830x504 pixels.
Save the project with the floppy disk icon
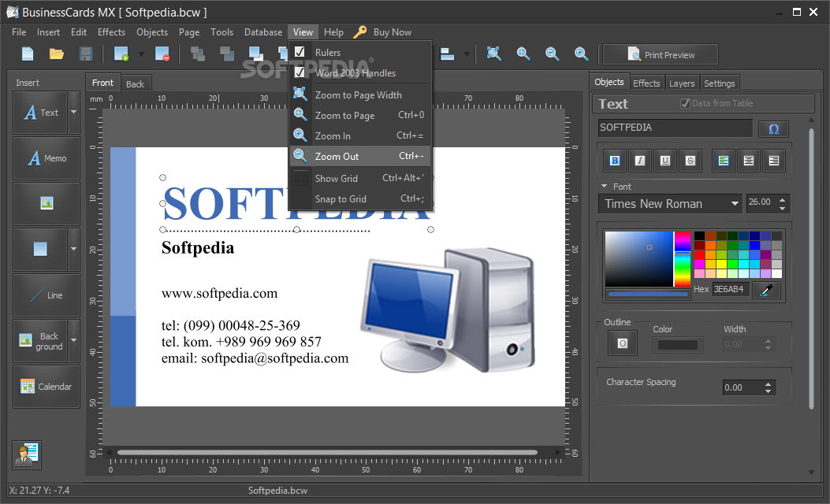pyautogui.click(x=86, y=54)
